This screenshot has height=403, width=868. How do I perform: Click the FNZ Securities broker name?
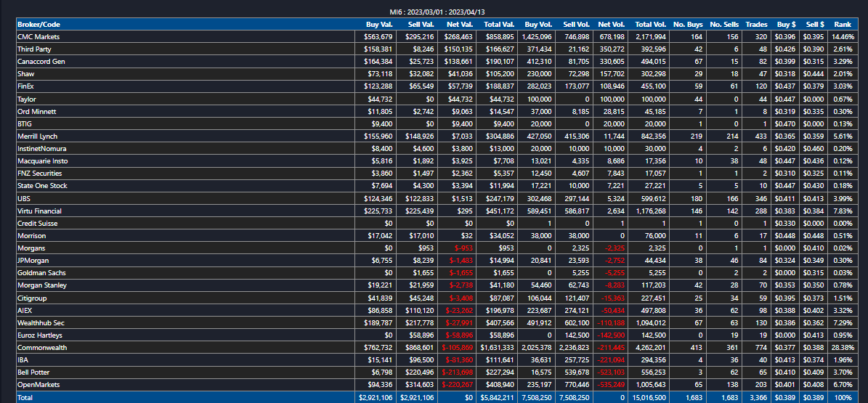click(x=39, y=174)
